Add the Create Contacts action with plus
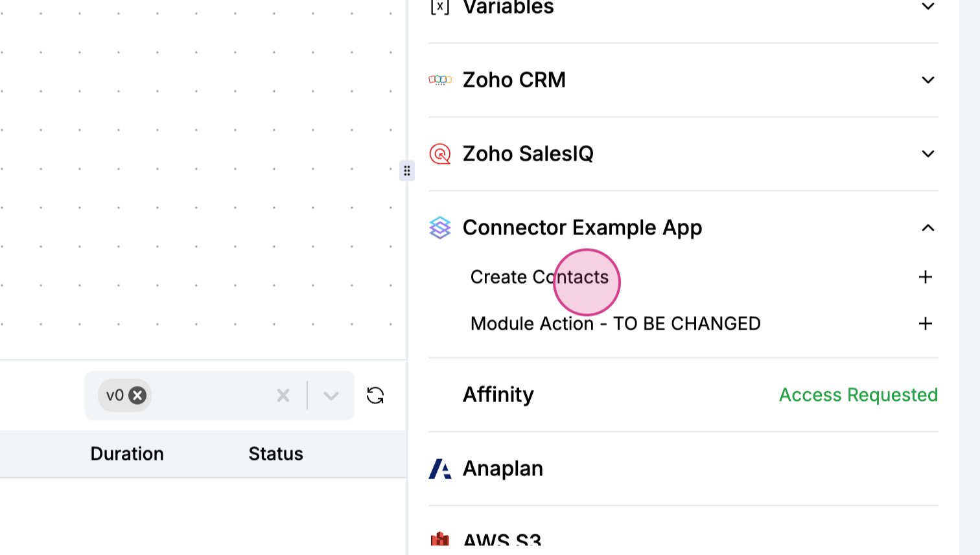Image resolution: width=980 pixels, height=555 pixels. [926, 277]
